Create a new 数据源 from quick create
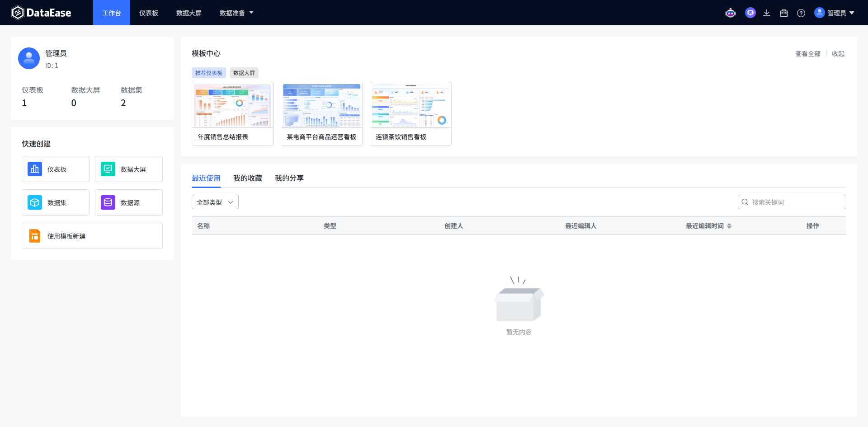Image resolution: width=868 pixels, height=427 pixels. [x=129, y=202]
